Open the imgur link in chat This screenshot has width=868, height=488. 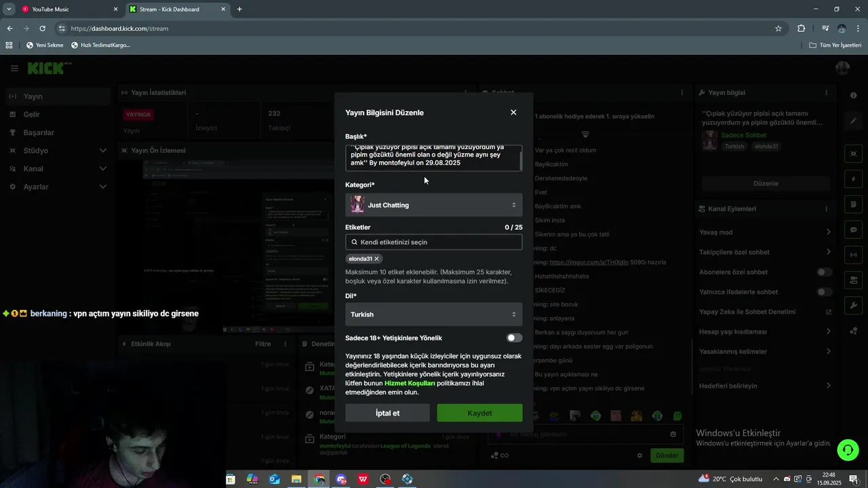coord(589,262)
